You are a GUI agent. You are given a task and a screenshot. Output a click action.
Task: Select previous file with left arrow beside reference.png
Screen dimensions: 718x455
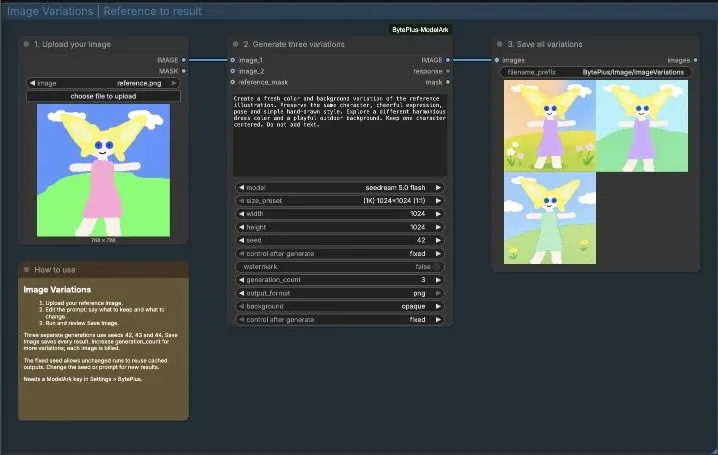click(32, 83)
